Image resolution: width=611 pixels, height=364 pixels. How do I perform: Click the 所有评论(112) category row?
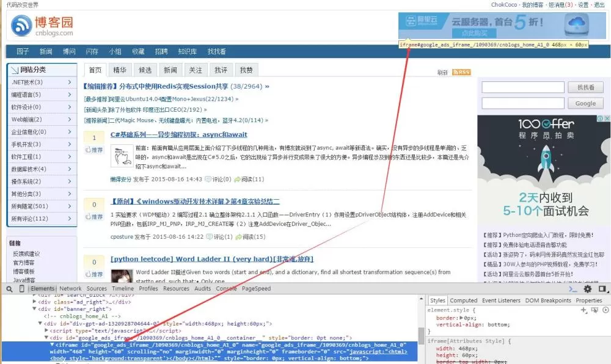42,219
